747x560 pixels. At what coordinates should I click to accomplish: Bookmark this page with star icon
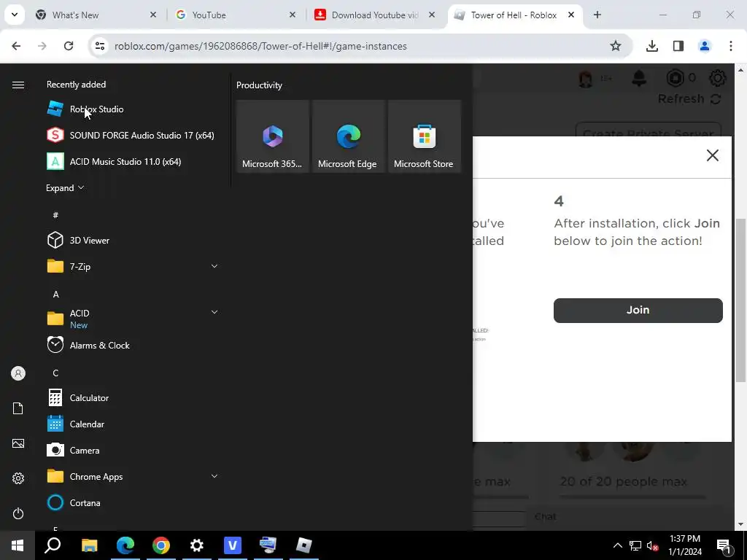616,46
